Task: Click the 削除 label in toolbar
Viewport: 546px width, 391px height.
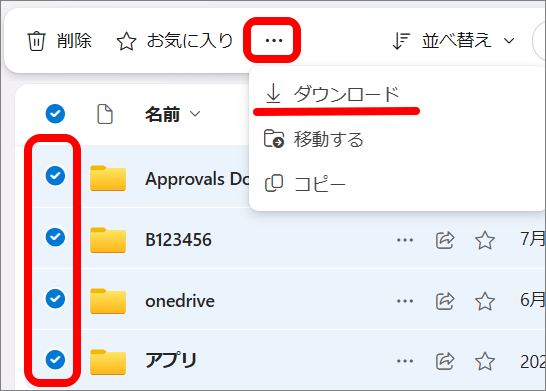Action: [x=74, y=40]
